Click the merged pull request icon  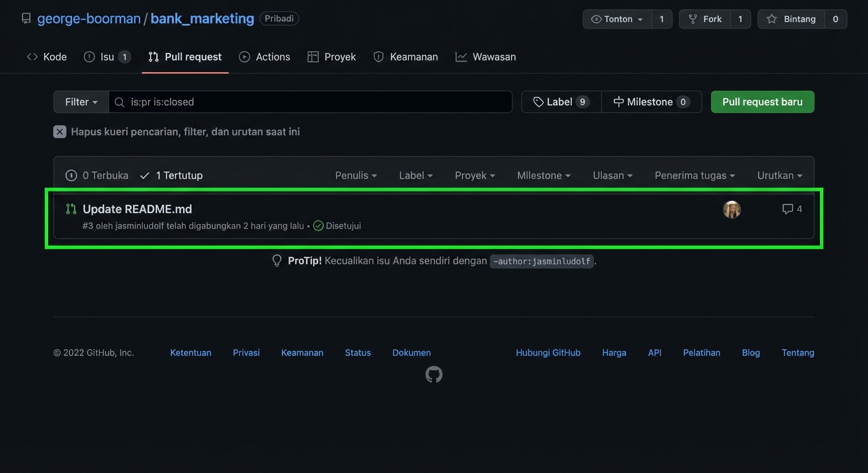(x=72, y=209)
